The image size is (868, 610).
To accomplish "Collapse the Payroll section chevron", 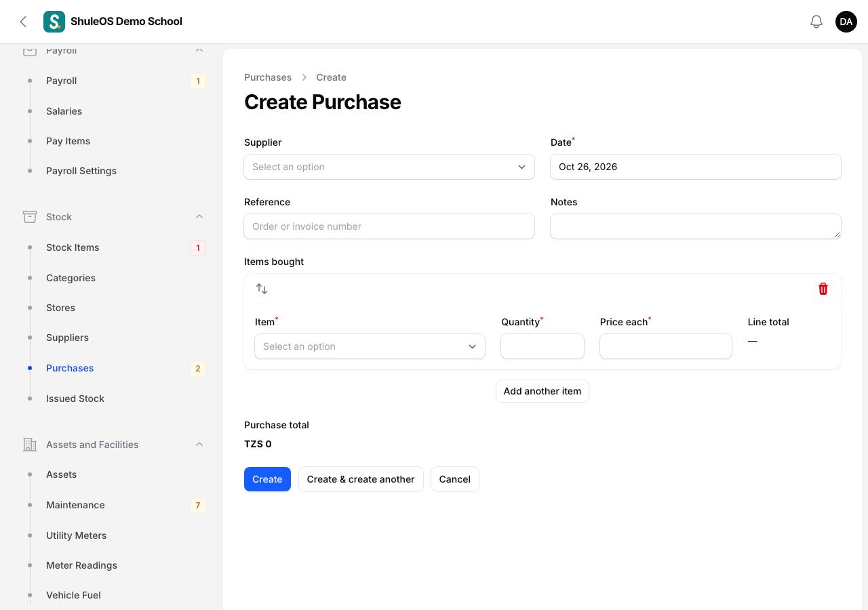I will [199, 50].
